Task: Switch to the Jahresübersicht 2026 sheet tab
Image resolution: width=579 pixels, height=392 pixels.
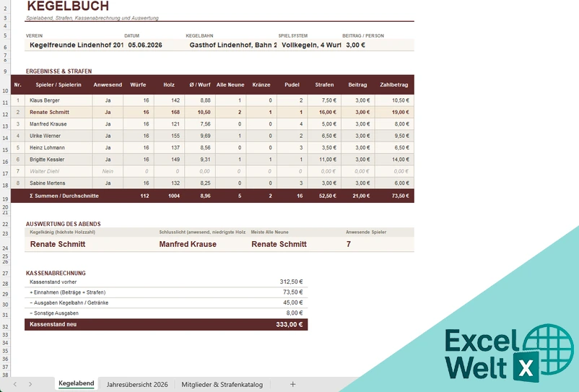Action: pyautogui.click(x=137, y=384)
